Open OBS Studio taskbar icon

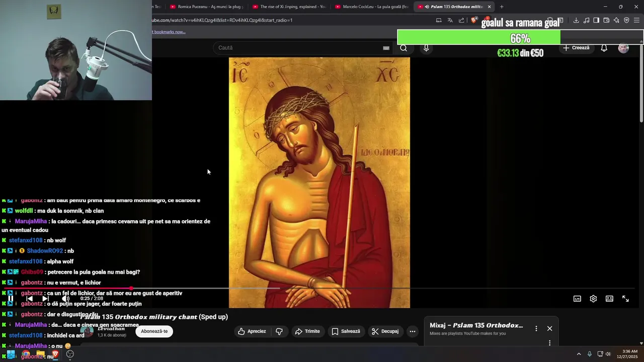pos(70,354)
